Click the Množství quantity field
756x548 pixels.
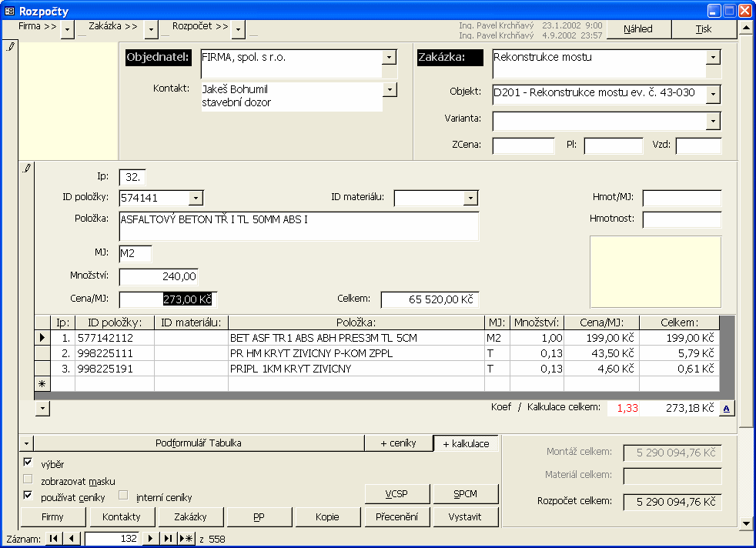[159, 276]
